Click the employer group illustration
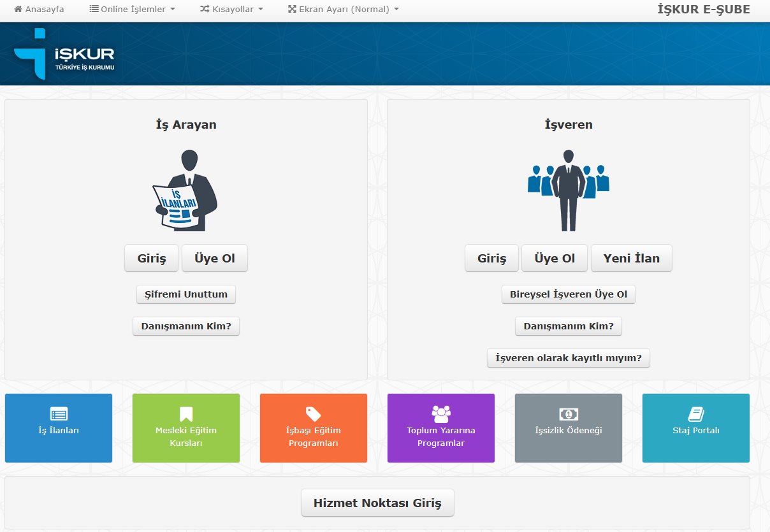 coord(569,190)
